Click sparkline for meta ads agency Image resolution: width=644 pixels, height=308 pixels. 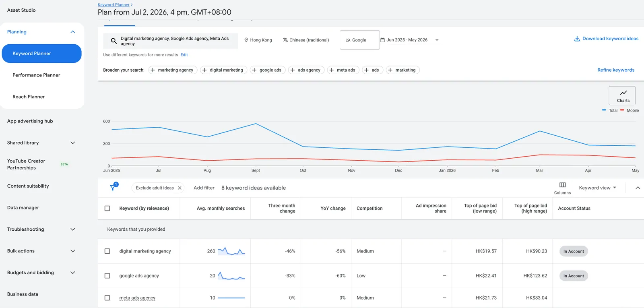[231, 298]
